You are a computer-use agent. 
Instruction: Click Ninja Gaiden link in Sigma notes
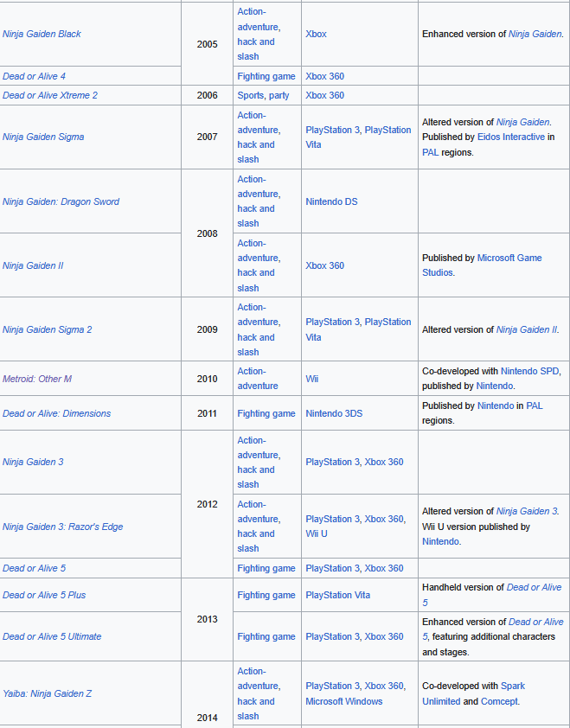tap(523, 122)
